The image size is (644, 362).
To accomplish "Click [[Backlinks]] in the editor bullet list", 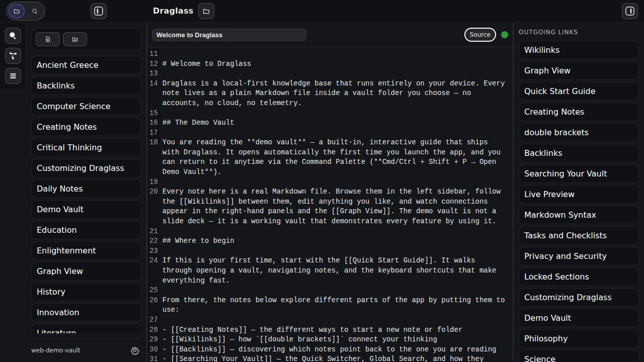I will point(198,349).
